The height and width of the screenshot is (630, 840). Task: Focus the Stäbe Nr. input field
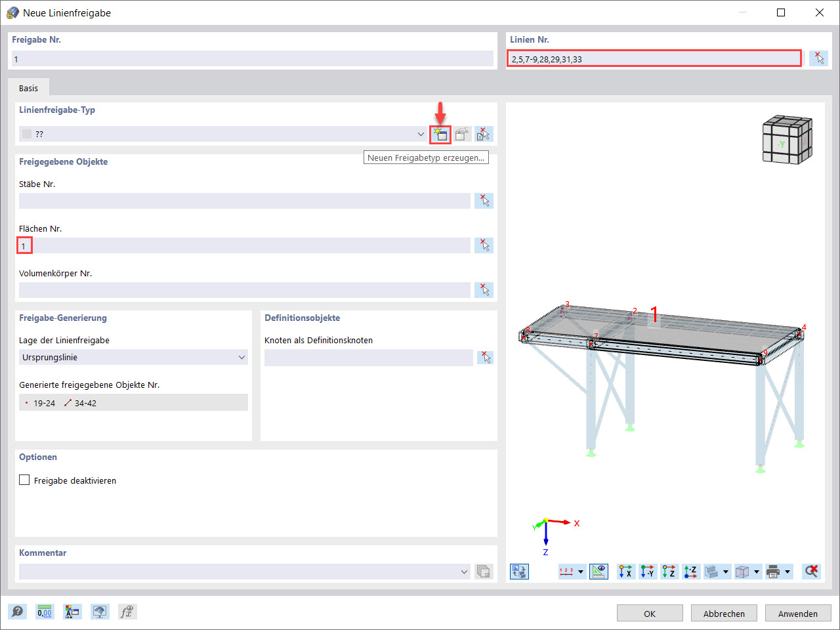point(245,201)
